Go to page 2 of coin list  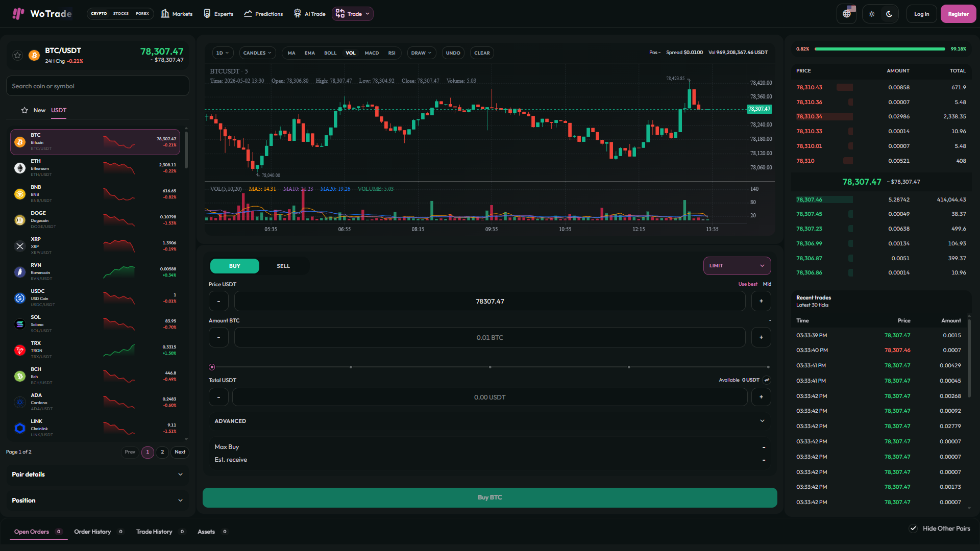point(162,452)
